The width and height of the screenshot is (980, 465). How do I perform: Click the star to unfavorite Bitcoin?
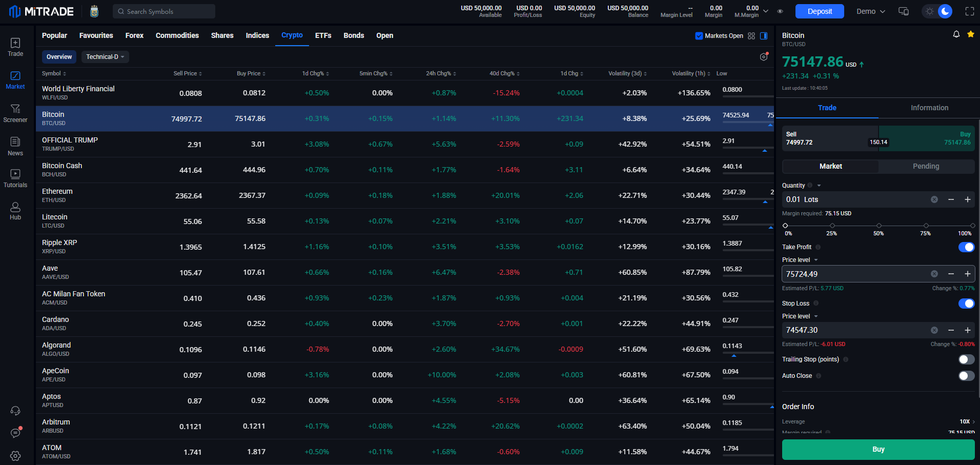(x=970, y=34)
